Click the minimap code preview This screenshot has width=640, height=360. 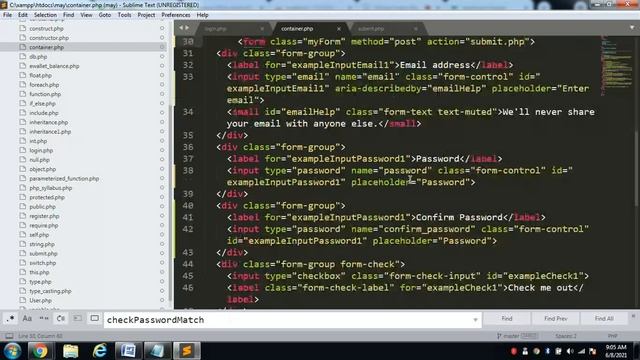(616, 65)
